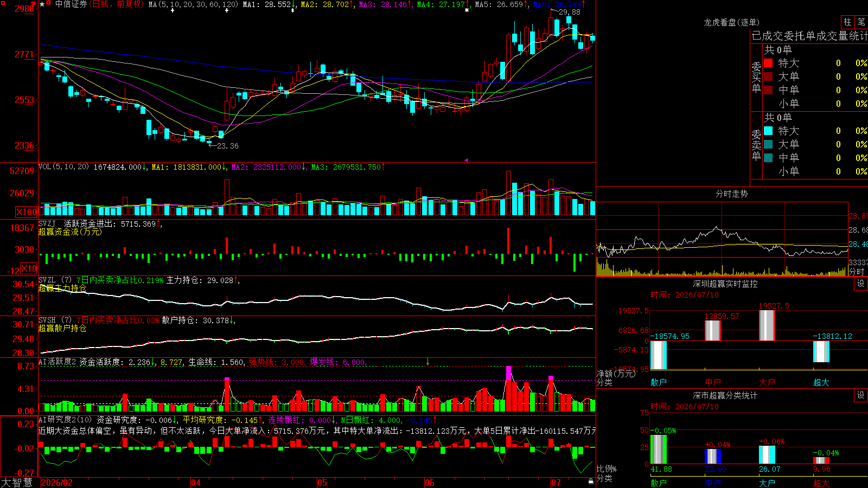Click the red gear marker before 中信证券
This screenshot has width=868, height=488.
coord(49,4)
